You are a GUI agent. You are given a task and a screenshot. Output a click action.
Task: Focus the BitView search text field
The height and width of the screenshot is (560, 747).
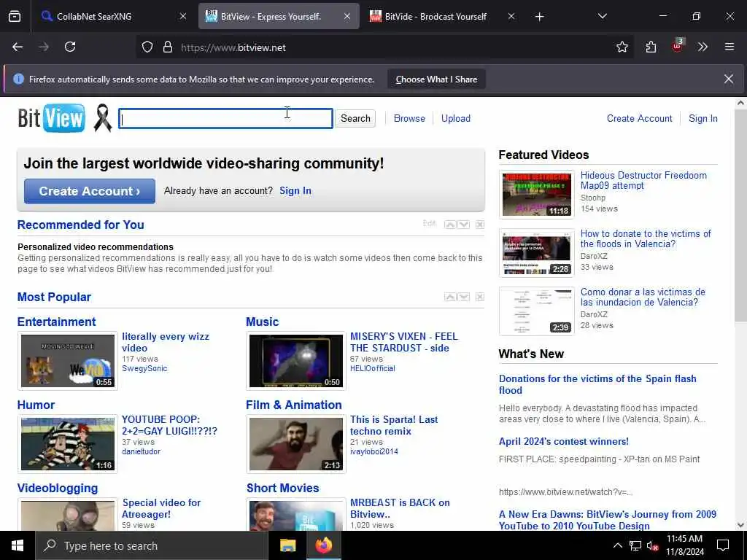click(226, 118)
